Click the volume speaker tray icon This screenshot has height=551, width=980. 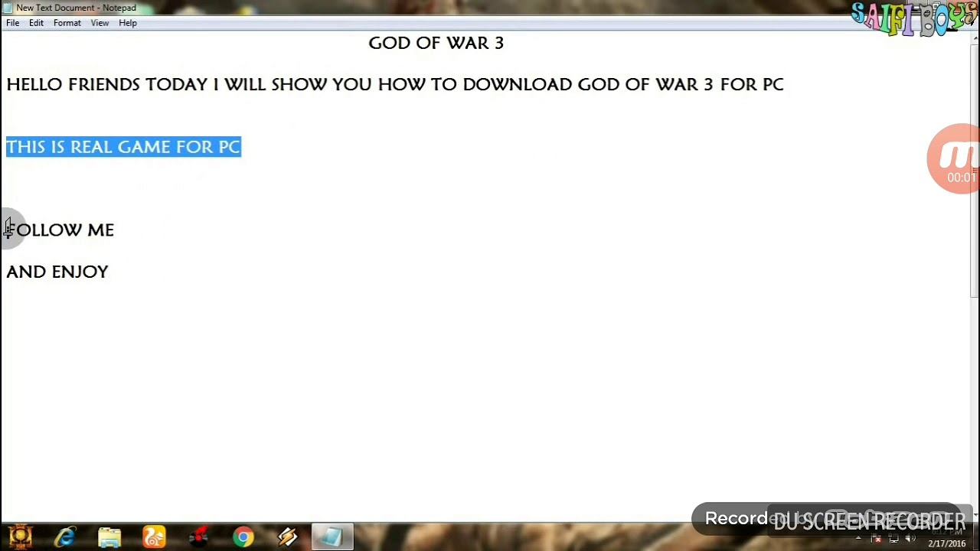pyautogui.click(x=910, y=538)
